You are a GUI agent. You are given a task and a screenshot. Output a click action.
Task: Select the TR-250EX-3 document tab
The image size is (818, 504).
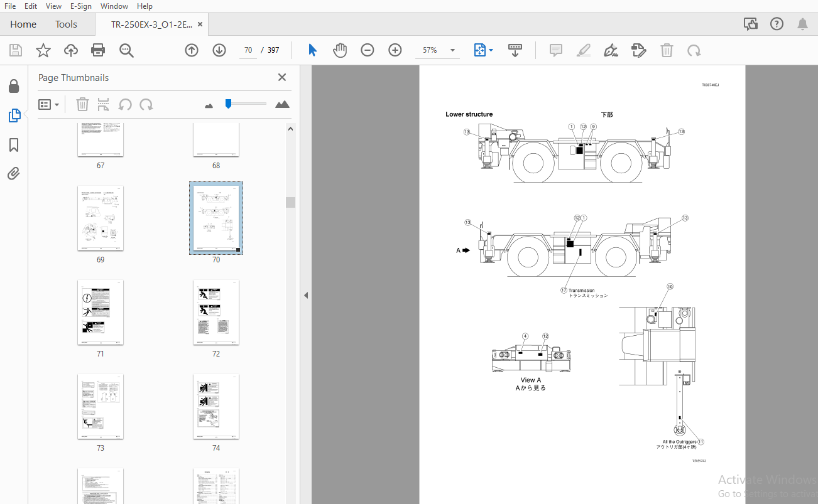[151, 24]
